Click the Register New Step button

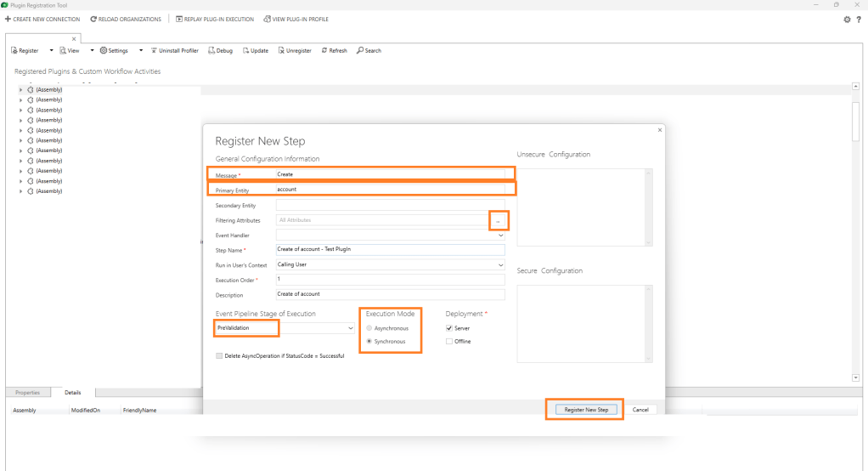[x=586, y=410]
